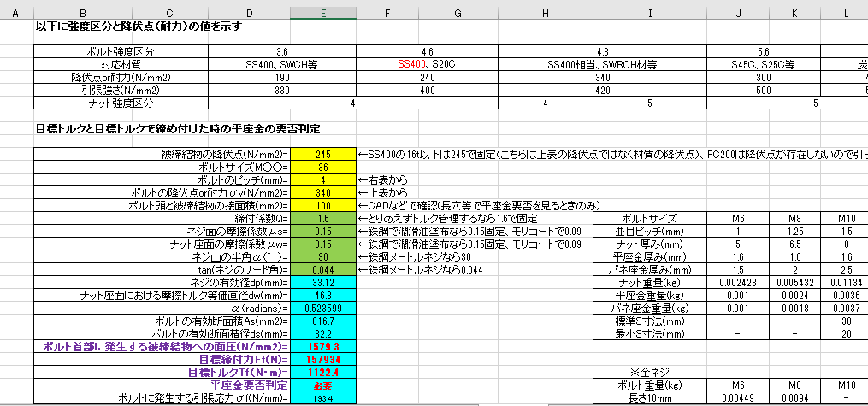Click contact area cell containing 100
The width and height of the screenshot is (868, 406).
pos(323,206)
